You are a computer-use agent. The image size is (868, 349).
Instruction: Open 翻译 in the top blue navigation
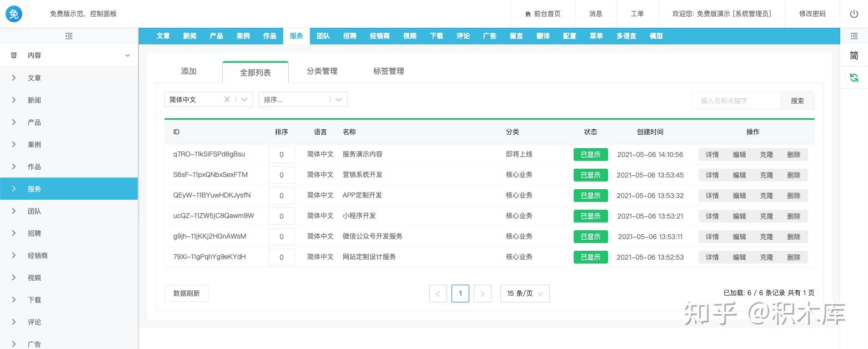coord(543,36)
